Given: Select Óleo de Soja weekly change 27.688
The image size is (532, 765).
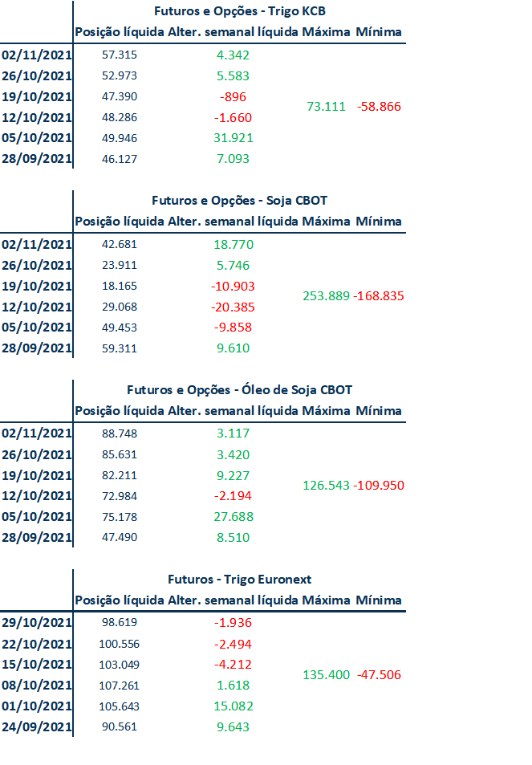Looking at the screenshot, I should [x=234, y=517].
